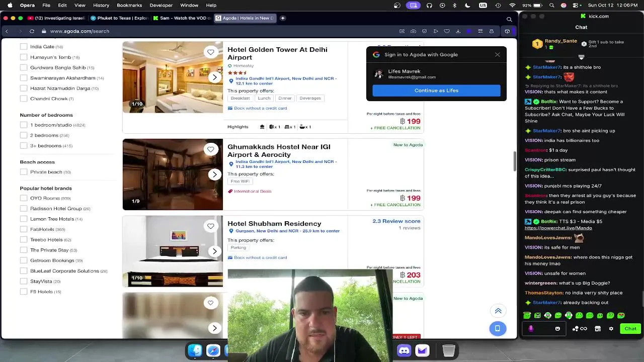644x362 pixels.
Task: Open the Developer menu
Action: (161, 5)
